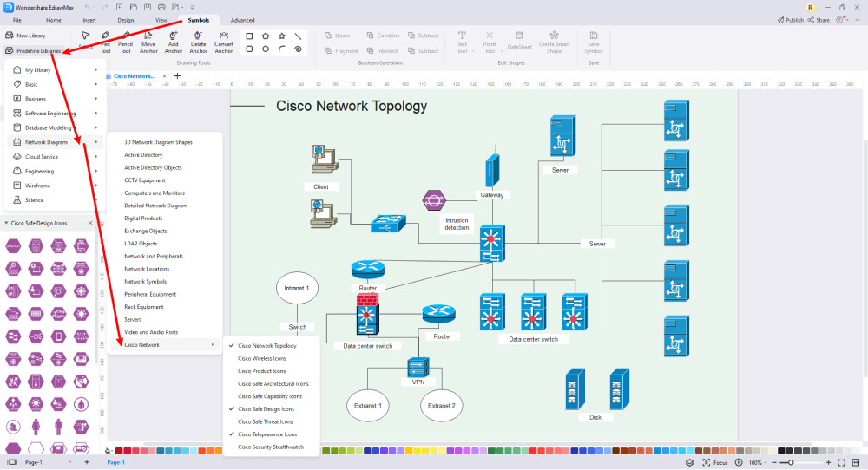Click Save Symbol
The width and height of the screenshot is (868, 470).
(594, 42)
